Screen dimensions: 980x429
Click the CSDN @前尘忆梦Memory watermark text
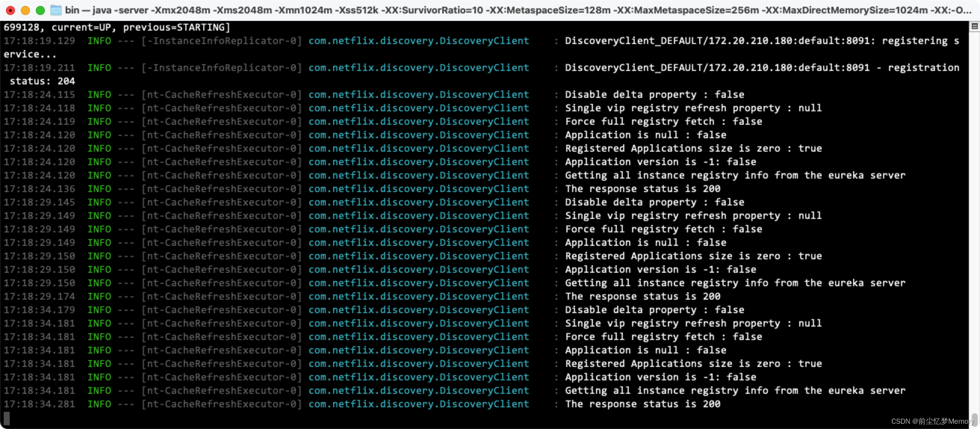pyautogui.click(x=932, y=422)
